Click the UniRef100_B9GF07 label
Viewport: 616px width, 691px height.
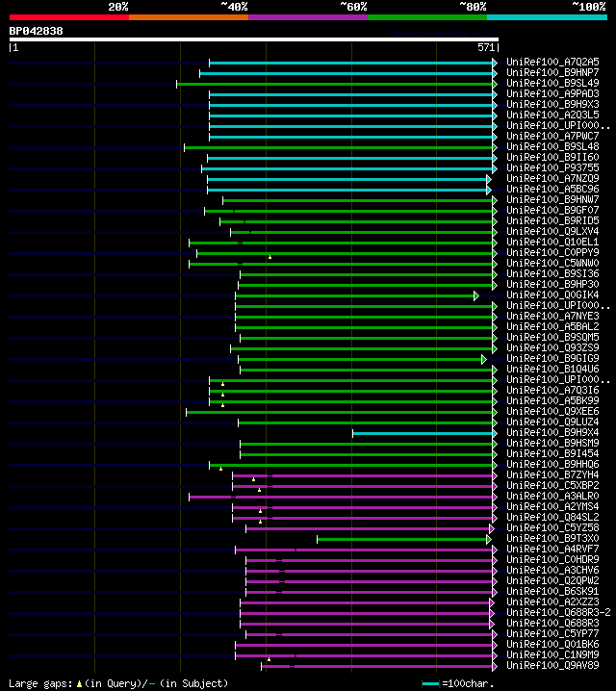click(552, 210)
